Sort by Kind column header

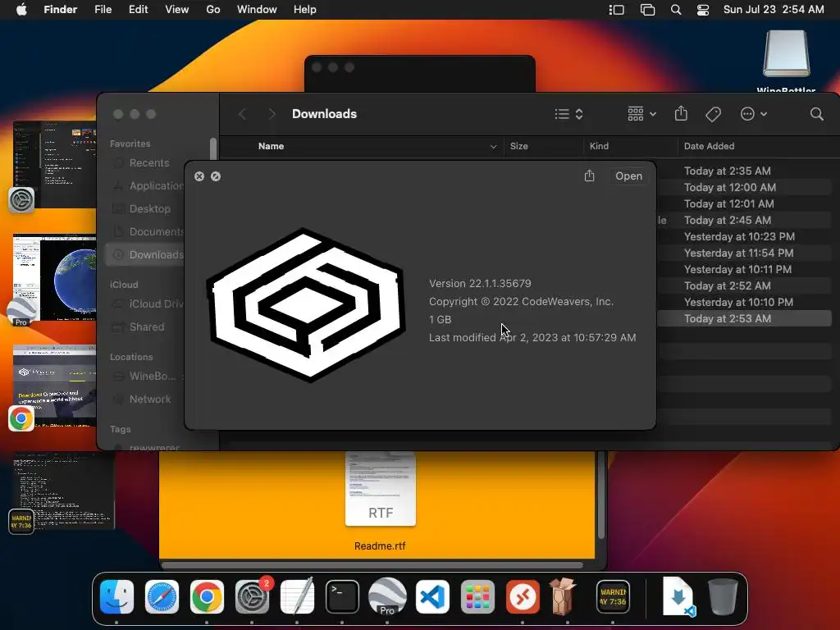(630, 146)
